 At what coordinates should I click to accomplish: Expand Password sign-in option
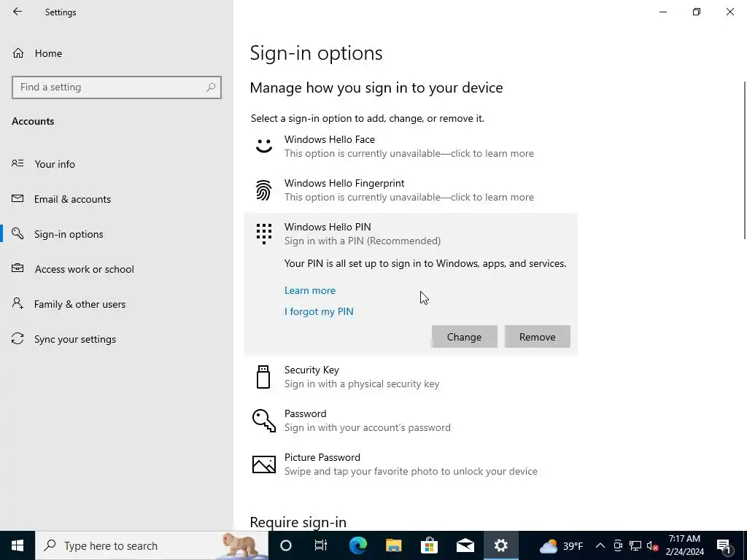click(411, 421)
